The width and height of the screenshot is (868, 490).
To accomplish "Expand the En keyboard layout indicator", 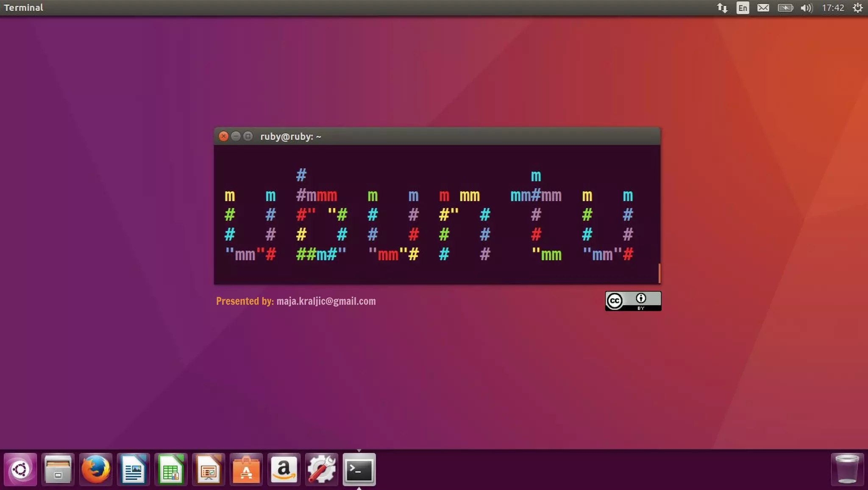I will 743,8.
